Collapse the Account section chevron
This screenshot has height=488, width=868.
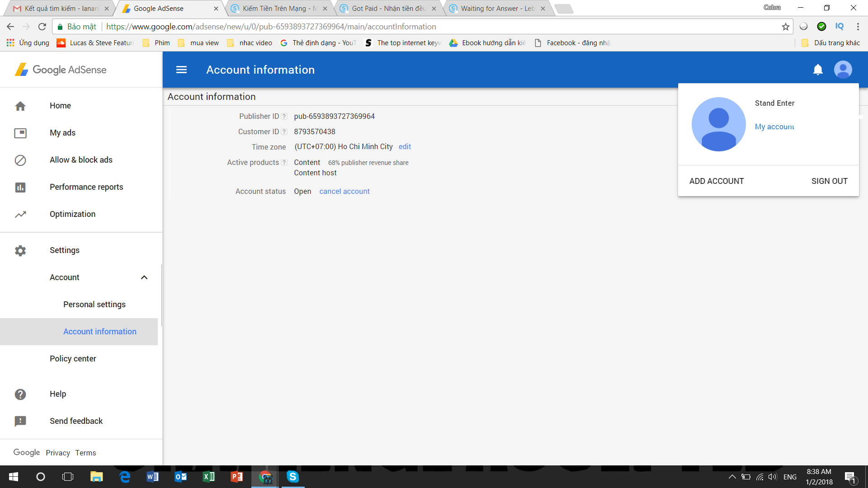point(144,277)
